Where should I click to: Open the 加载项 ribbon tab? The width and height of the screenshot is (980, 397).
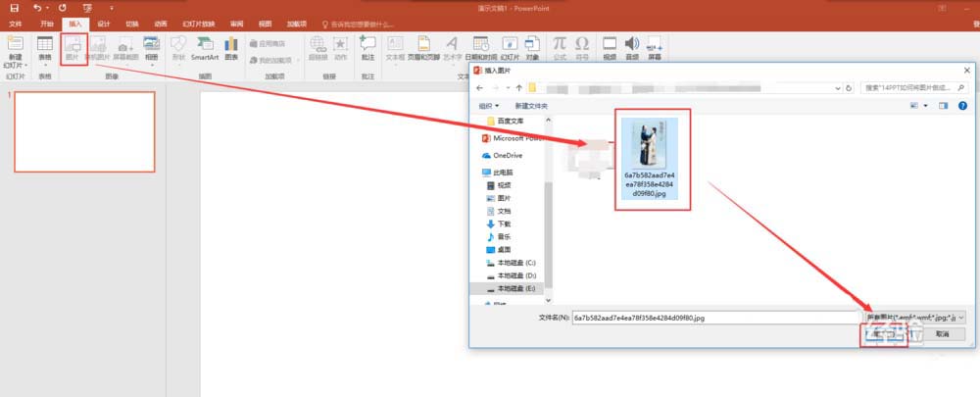point(297,25)
